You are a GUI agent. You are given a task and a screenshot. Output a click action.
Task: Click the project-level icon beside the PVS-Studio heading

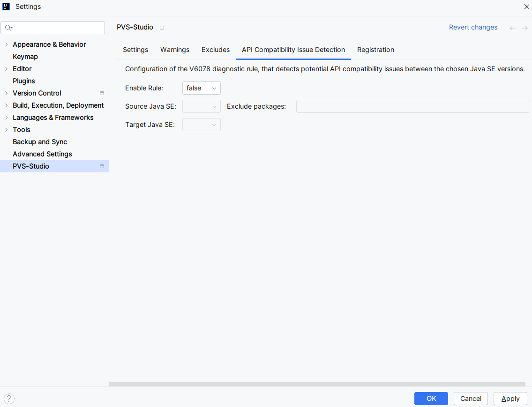(162, 28)
